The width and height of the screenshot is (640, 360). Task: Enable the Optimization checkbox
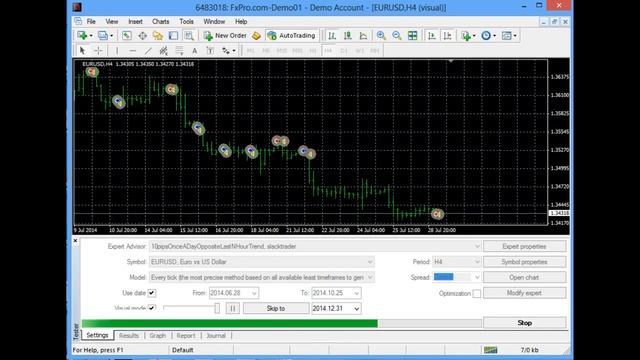476,293
